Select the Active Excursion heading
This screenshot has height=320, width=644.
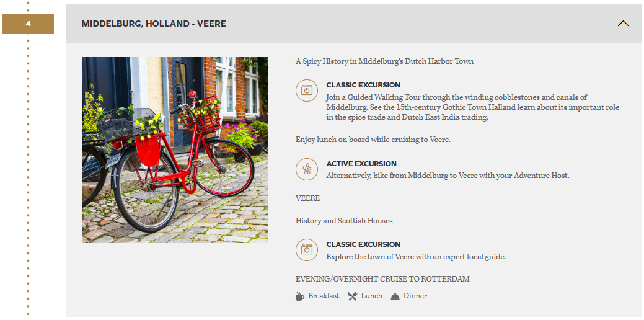(361, 164)
